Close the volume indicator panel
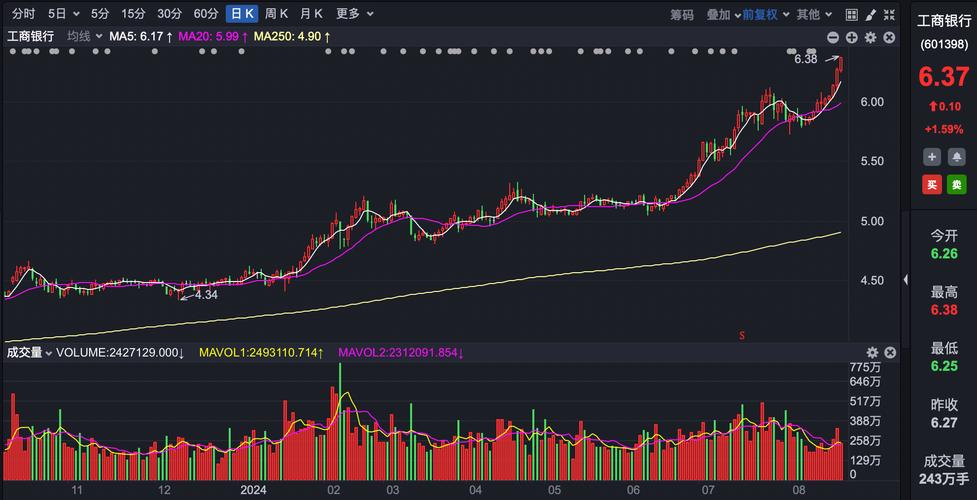The width and height of the screenshot is (977, 500). coord(890,353)
